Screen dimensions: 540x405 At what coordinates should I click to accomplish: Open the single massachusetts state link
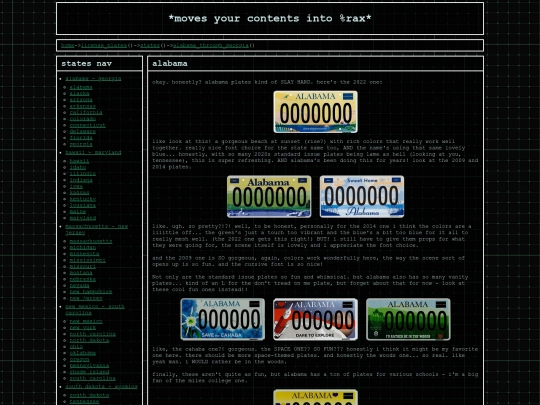[x=91, y=241]
